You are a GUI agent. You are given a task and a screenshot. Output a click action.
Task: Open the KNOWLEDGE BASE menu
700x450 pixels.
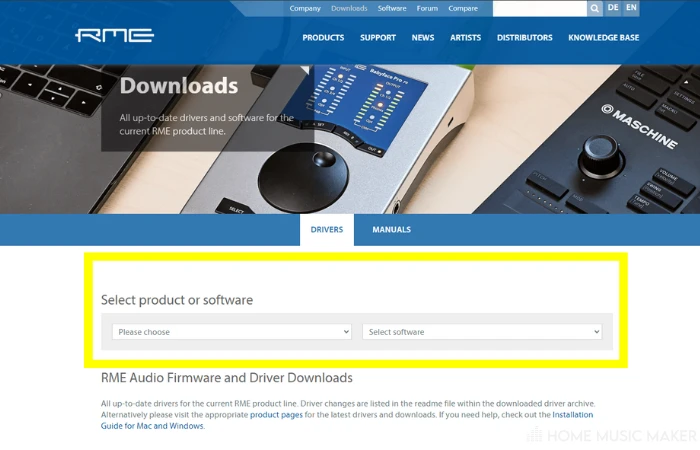click(x=604, y=38)
